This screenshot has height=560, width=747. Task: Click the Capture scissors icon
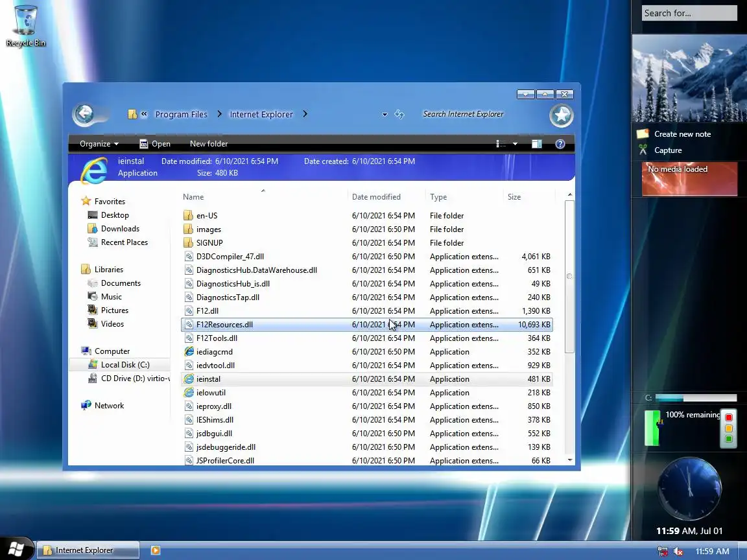click(643, 150)
